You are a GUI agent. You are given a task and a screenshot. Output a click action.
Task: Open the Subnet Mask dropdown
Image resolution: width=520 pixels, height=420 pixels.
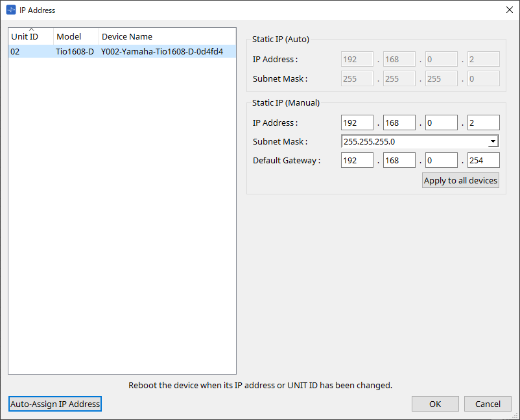493,142
